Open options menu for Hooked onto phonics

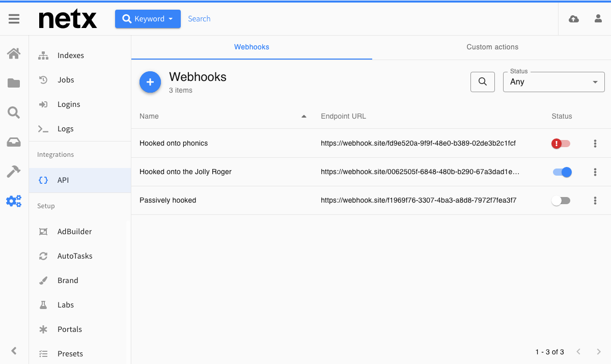click(595, 144)
